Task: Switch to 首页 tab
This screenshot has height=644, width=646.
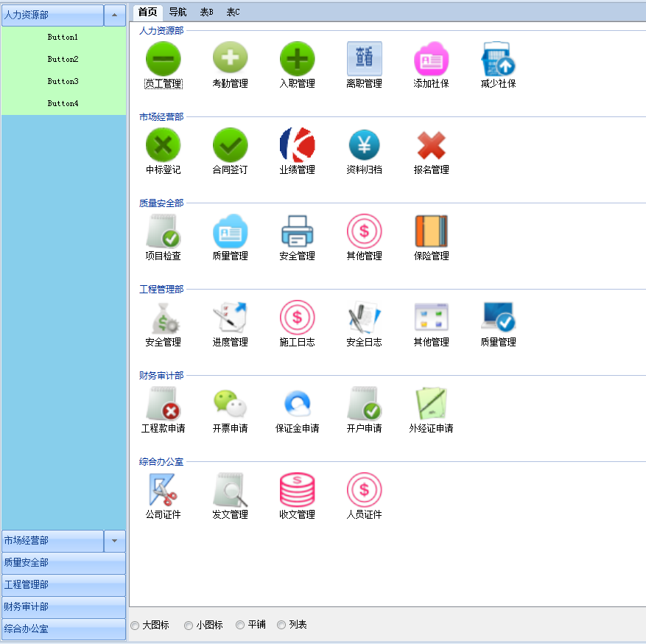Action: tap(147, 12)
